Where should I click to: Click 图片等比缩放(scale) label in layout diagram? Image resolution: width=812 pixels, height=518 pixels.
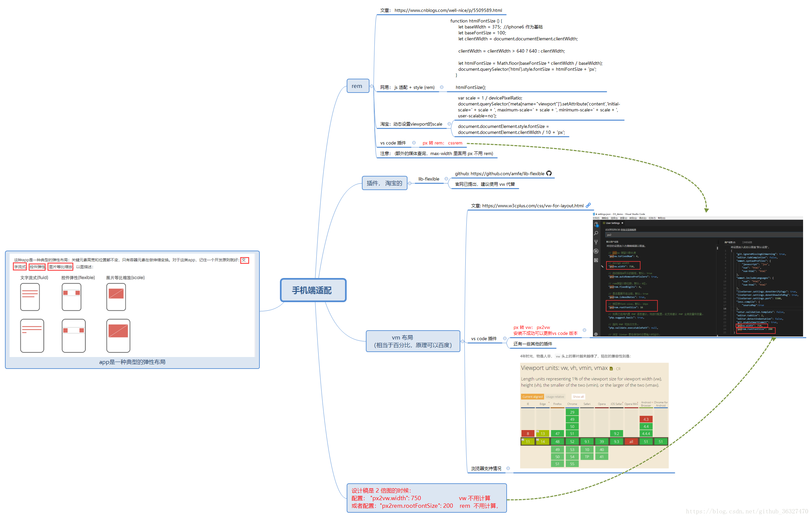(x=126, y=278)
